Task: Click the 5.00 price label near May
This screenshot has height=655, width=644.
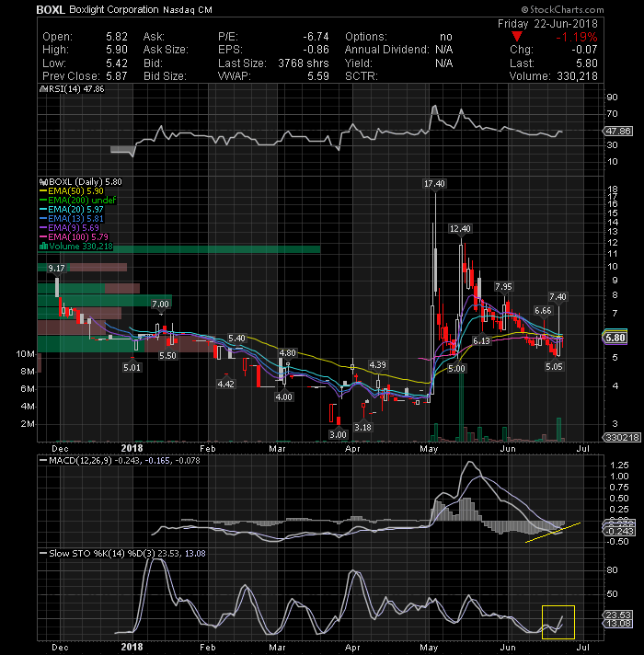Action: pyautogui.click(x=456, y=368)
